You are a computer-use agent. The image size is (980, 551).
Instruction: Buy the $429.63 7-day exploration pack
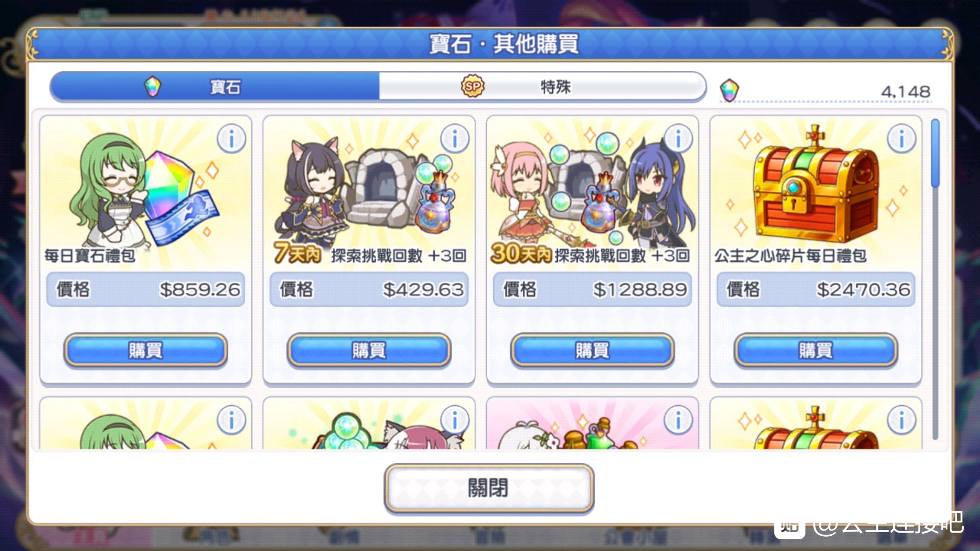click(x=369, y=350)
